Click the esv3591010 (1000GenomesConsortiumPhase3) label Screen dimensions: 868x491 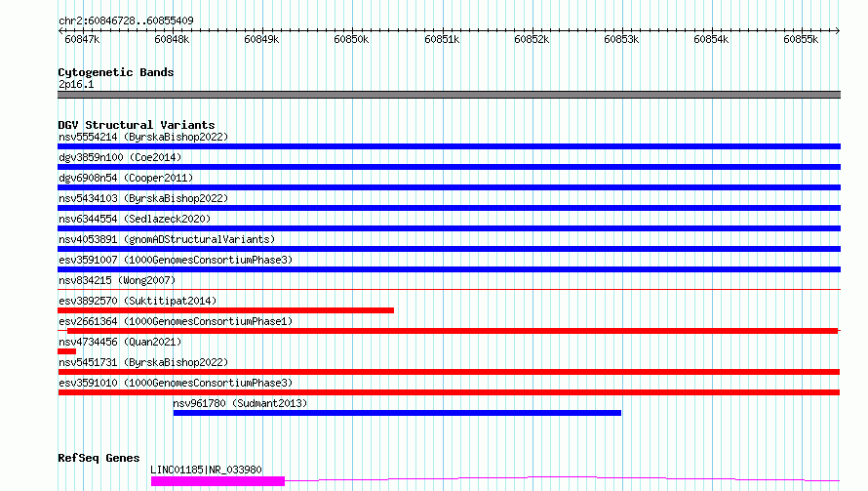tap(176, 383)
